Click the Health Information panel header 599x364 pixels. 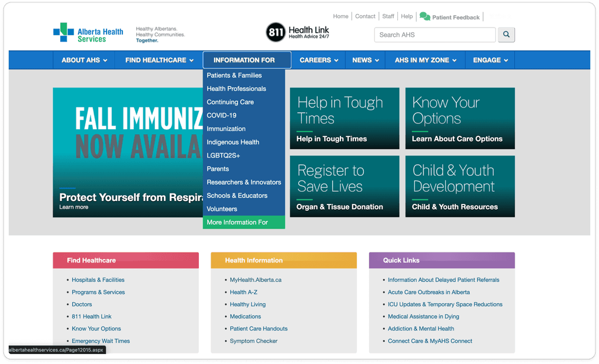coord(284,260)
